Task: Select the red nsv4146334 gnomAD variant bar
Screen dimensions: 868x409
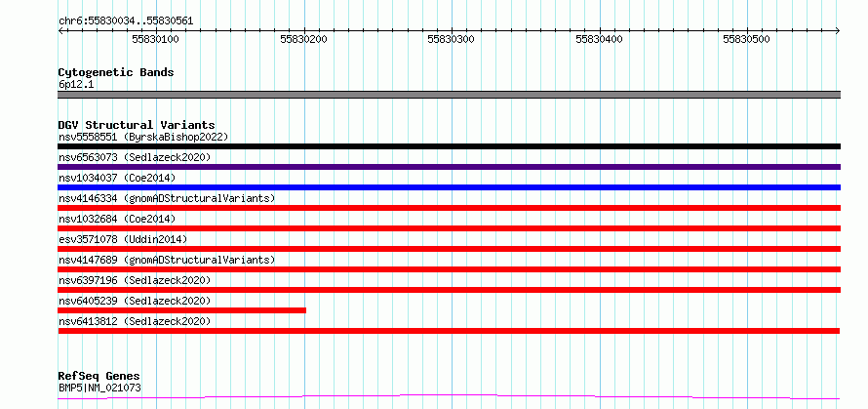Action: pos(449,208)
